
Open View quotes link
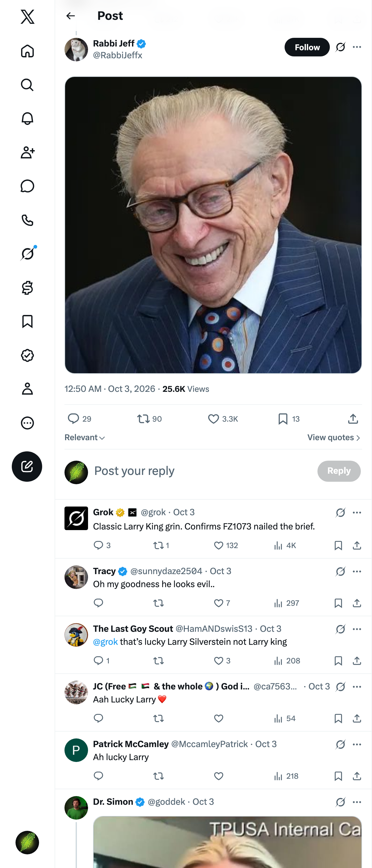point(334,437)
